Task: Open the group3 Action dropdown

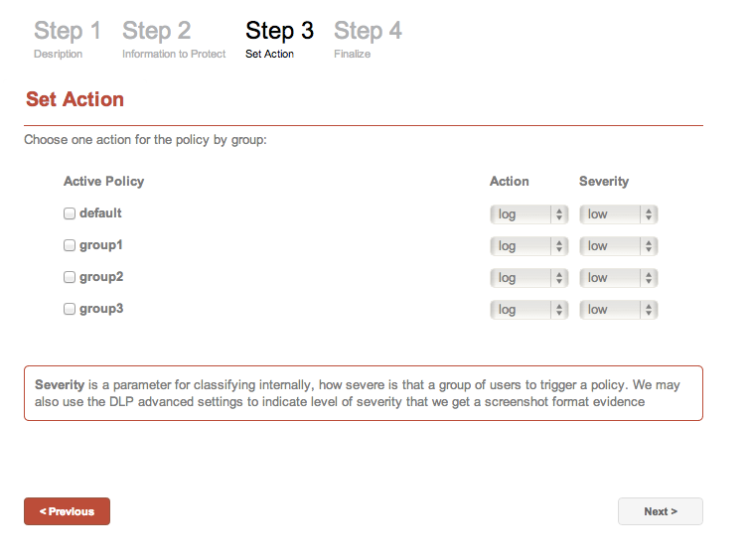Action: pos(529,310)
